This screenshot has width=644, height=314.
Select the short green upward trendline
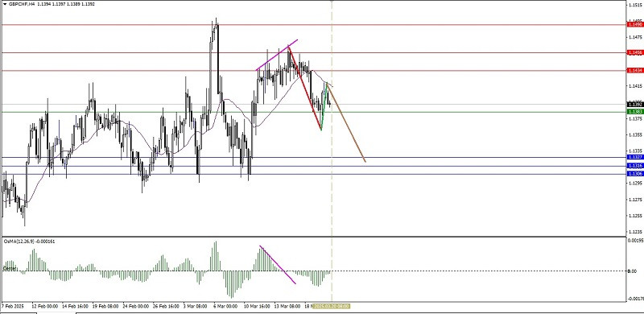click(324, 107)
